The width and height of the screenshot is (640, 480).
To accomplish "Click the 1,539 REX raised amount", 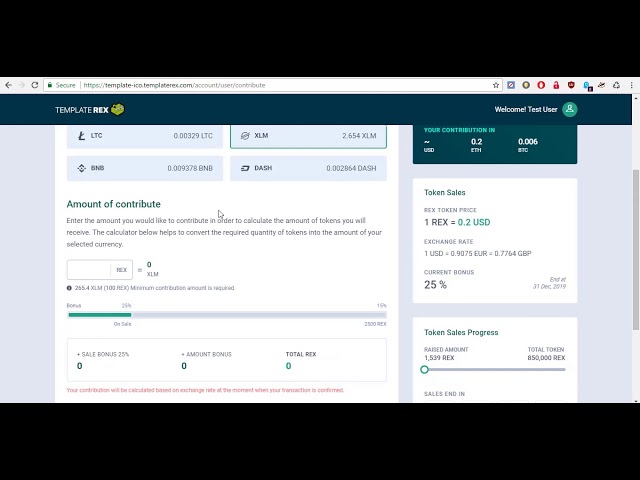I will click(x=439, y=358).
